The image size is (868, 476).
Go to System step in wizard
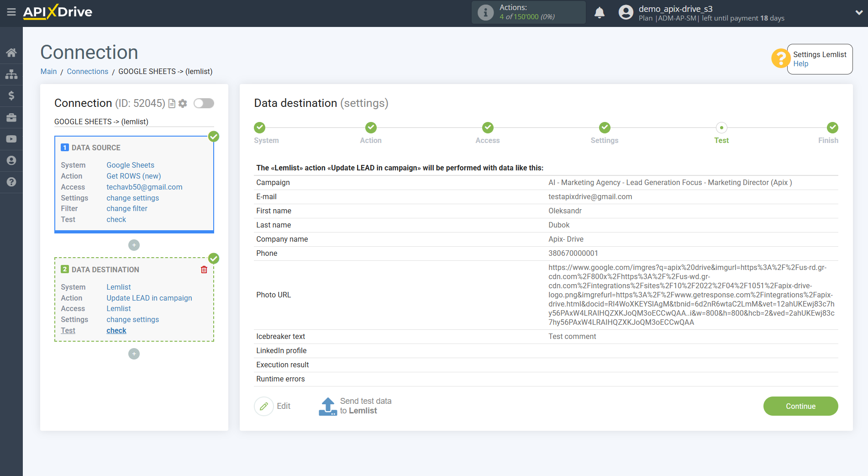260,127
